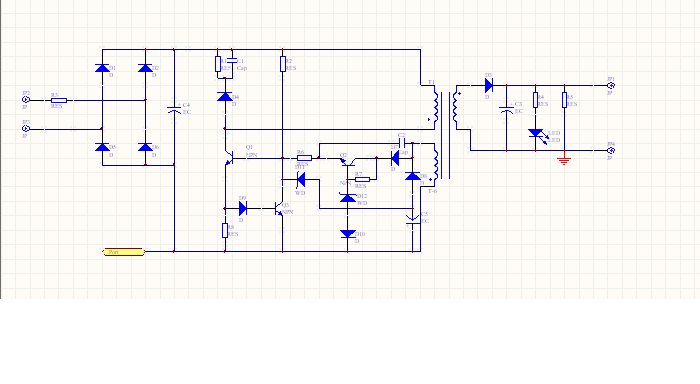Image resolution: width=700 pixels, height=384 pixels.
Task: Select electrolytic capacitor C4
Action: point(174,109)
